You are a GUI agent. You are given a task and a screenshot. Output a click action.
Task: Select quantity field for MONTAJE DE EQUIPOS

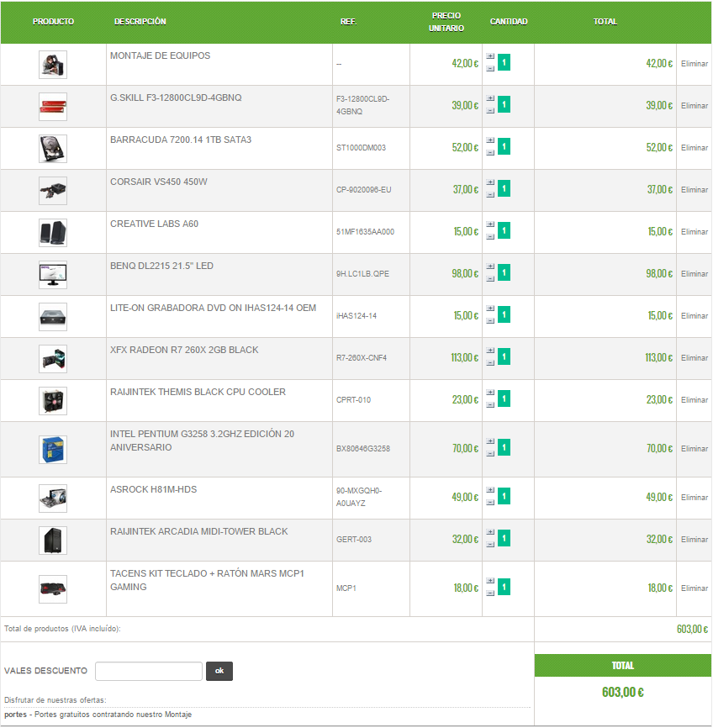[504, 63]
